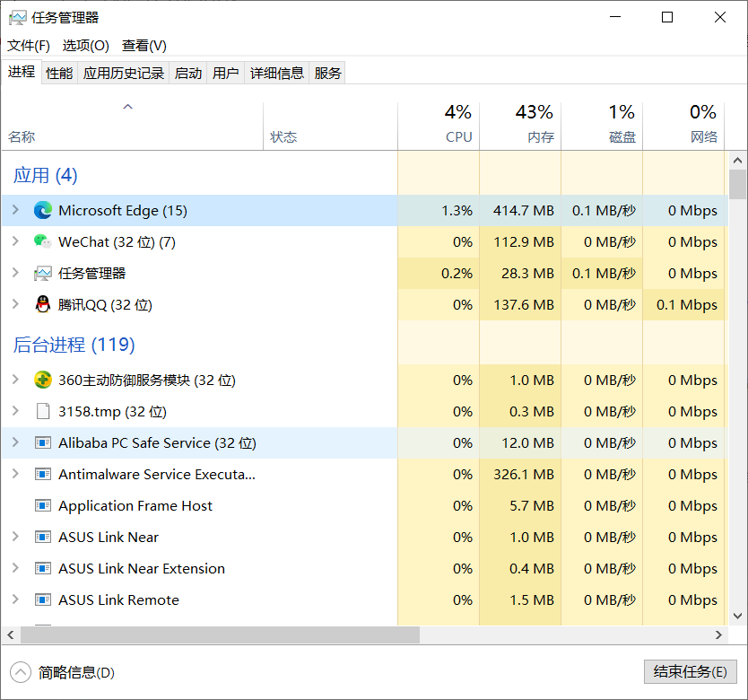Expand the 360主动防御服务模块 row
This screenshot has height=700, width=748.
click(15, 381)
